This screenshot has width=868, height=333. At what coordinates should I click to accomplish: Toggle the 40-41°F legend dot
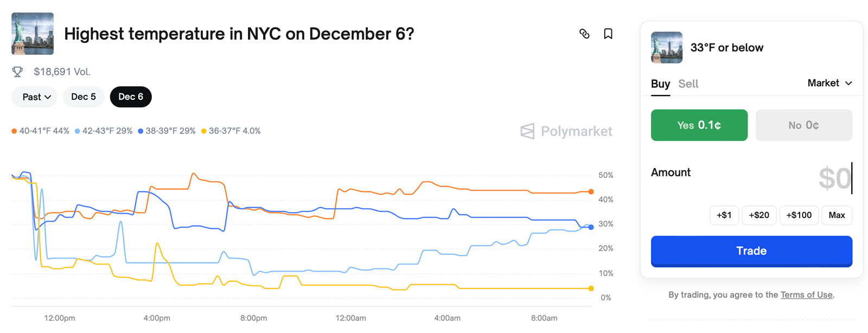[x=14, y=131]
